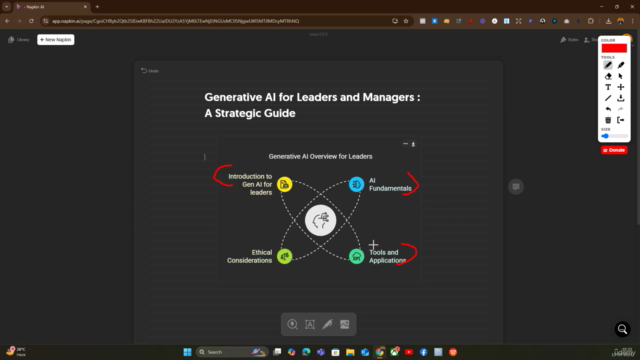
Task: Click the trash clear-all icon
Action: pos(608,120)
